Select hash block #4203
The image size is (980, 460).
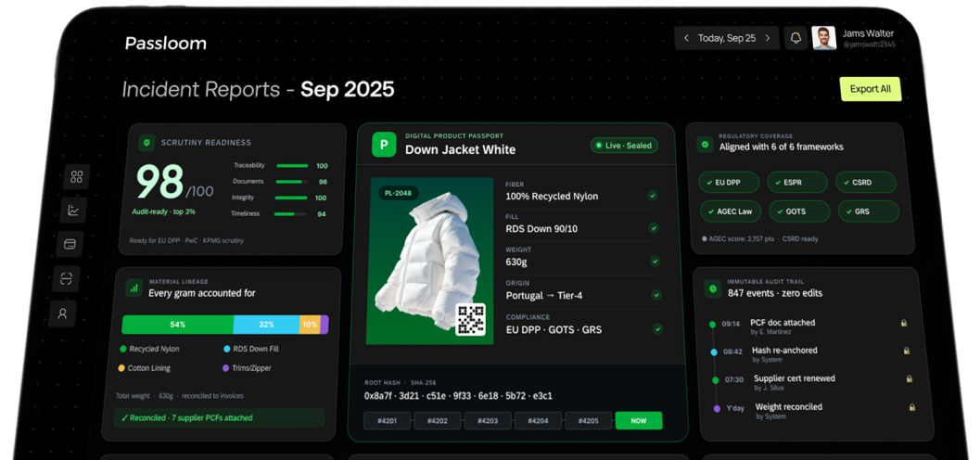pyautogui.click(x=488, y=420)
